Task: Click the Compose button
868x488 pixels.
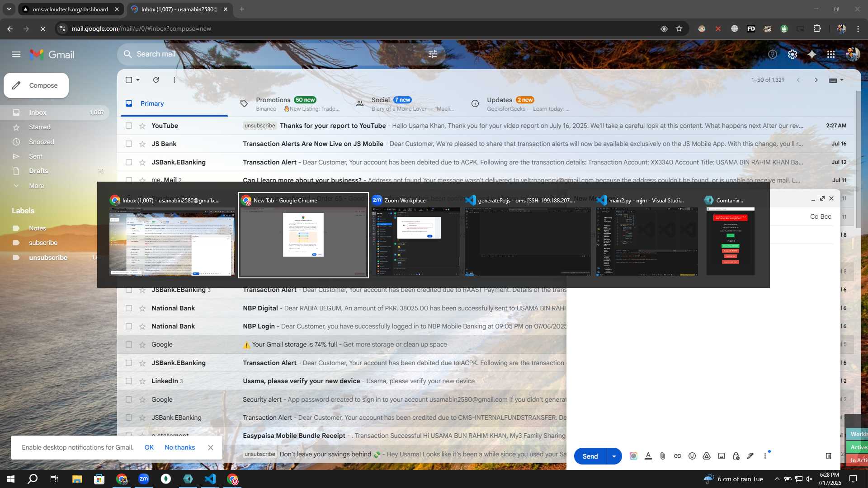Action: (36, 85)
